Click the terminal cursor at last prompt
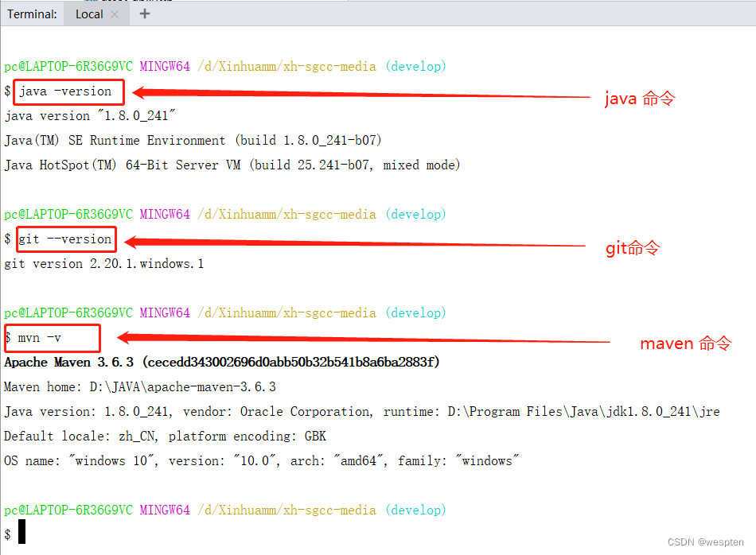The height and width of the screenshot is (555, 756). 21,531
